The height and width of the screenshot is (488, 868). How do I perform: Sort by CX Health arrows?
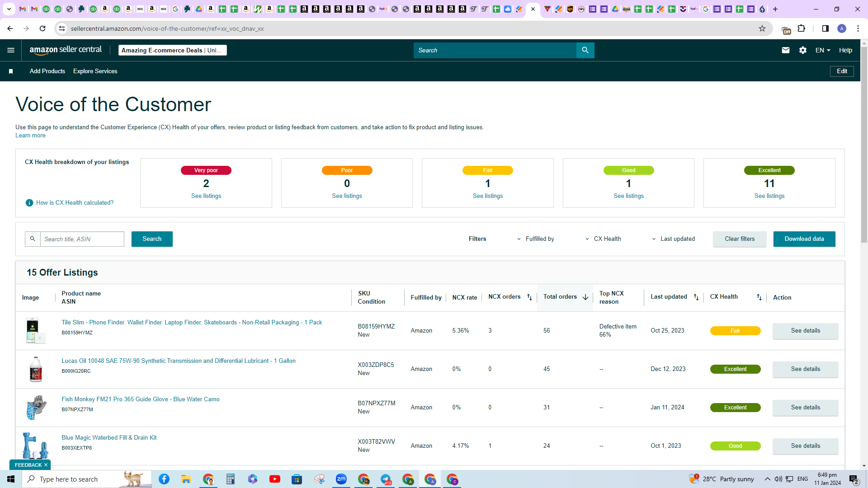[x=759, y=297]
